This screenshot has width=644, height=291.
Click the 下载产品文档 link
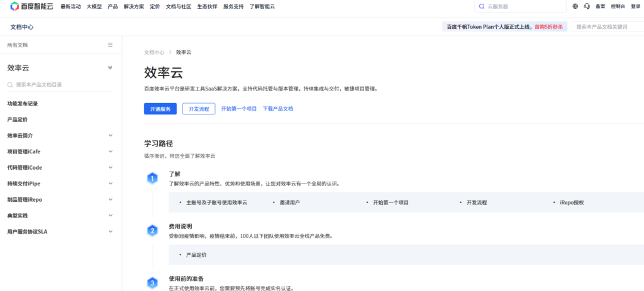click(278, 109)
